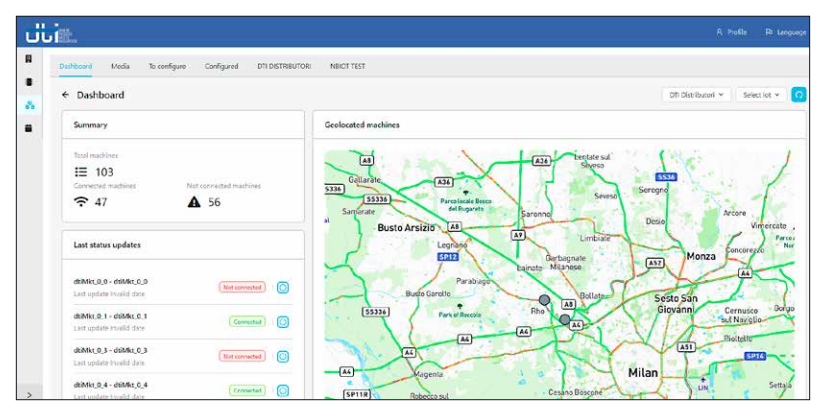Click Summary panel heading

pyautogui.click(x=90, y=125)
